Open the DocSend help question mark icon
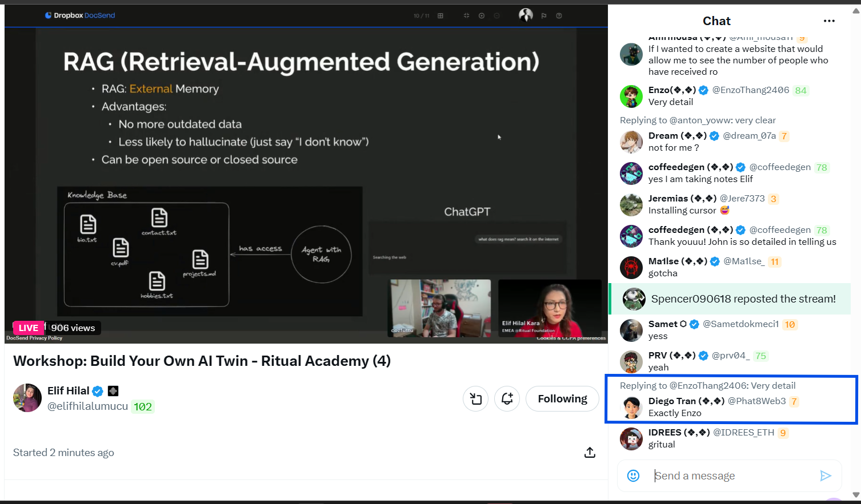The image size is (861, 504). coord(559,16)
